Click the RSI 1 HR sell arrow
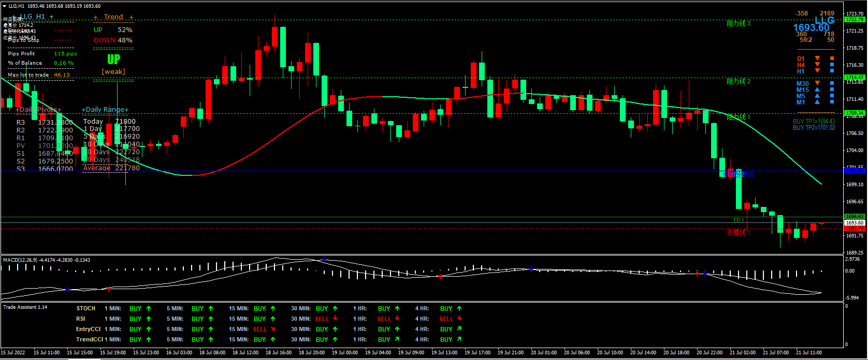Screen dimensions: 868x360 [397, 318]
